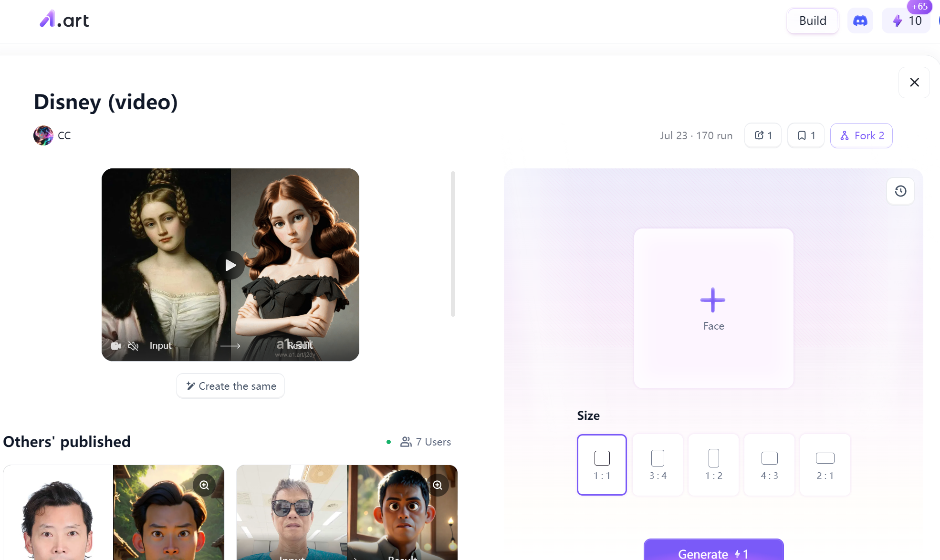Click the plus icon to add Face
Screen dimensions: 940x560
[713, 300]
